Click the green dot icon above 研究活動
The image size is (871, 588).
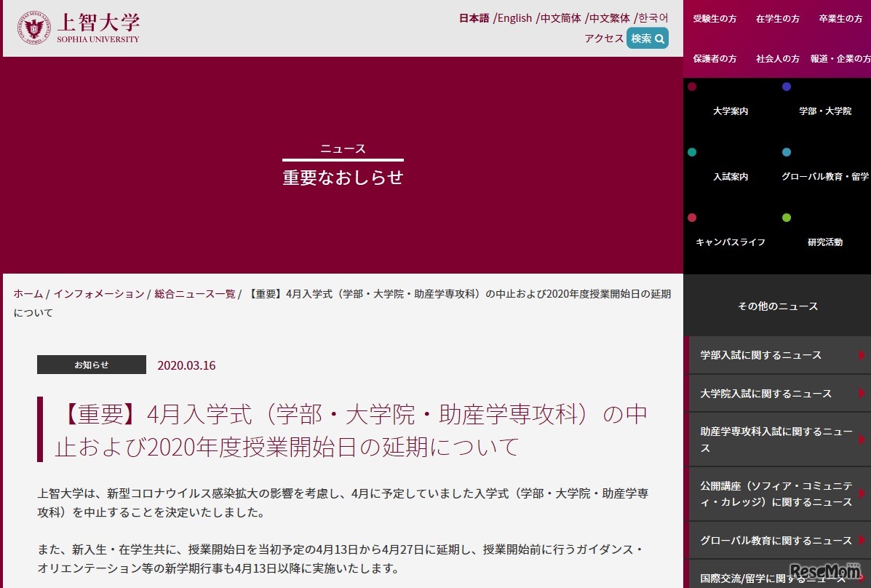(x=787, y=218)
